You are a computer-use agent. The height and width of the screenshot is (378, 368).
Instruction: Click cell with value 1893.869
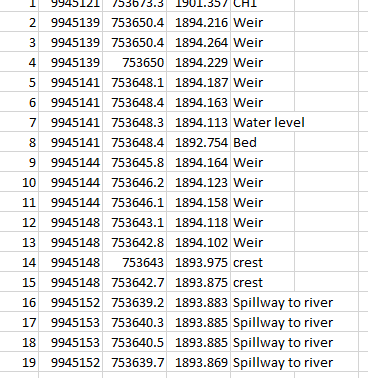tap(199, 362)
